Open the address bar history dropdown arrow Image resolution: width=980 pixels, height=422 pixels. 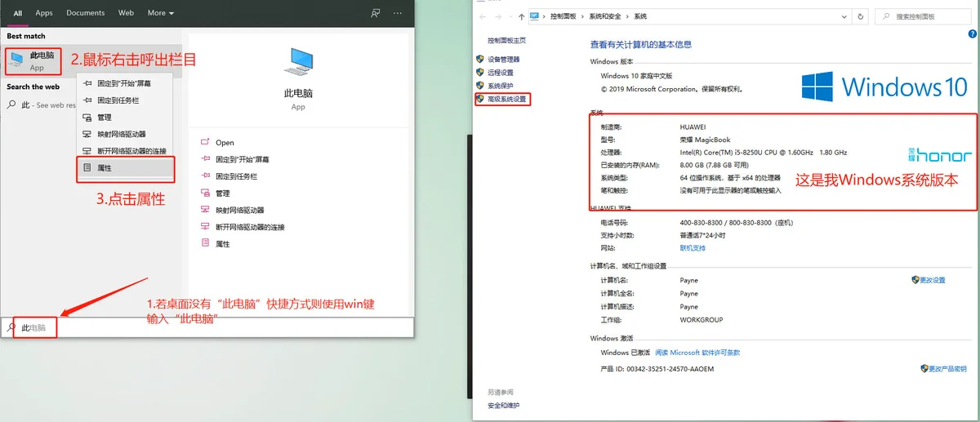(843, 16)
